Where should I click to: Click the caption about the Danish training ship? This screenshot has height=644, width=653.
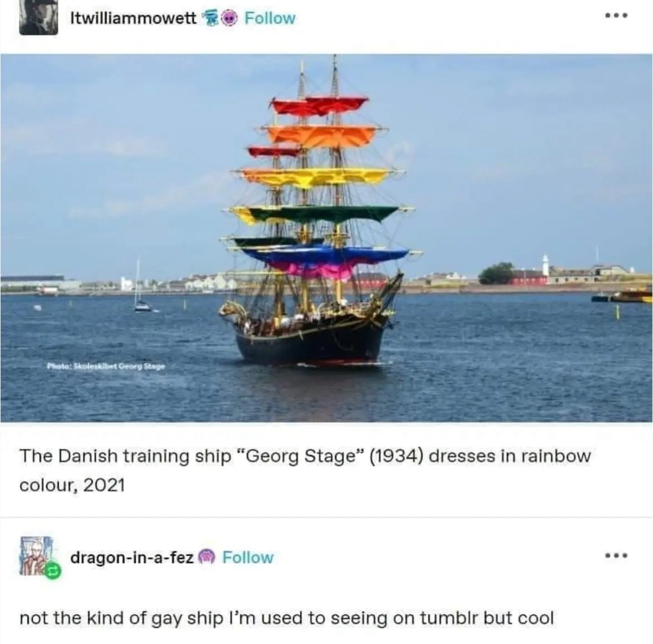click(305, 470)
